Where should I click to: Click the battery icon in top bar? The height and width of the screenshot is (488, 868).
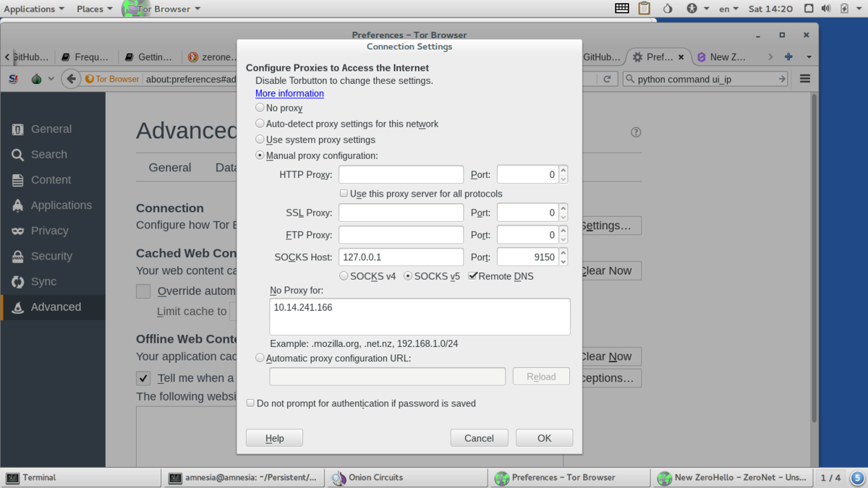pyautogui.click(x=843, y=9)
